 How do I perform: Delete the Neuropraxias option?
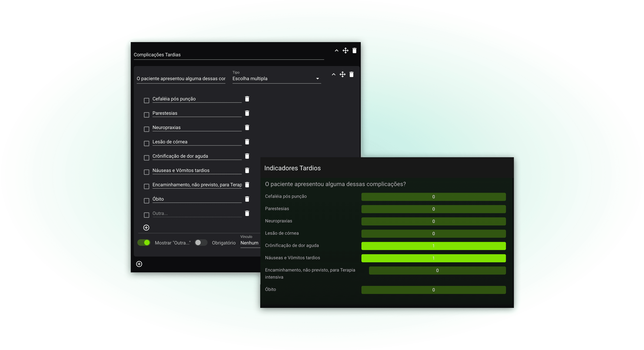tap(247, 127)
